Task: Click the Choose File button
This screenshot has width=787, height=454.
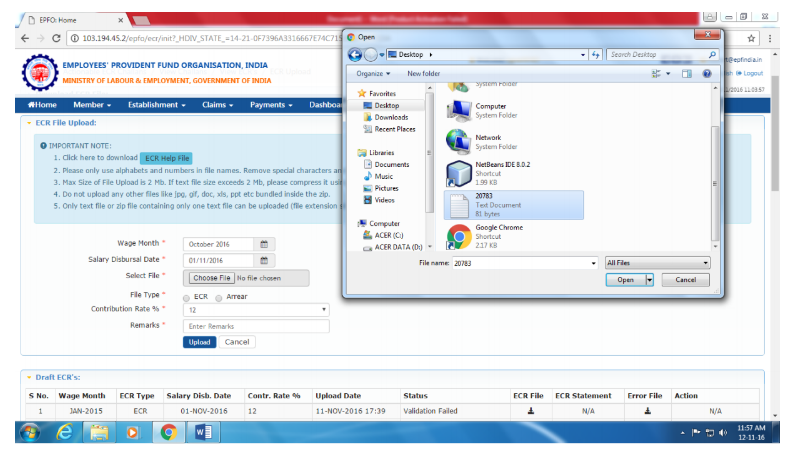Action: click(x=211, y=278)
